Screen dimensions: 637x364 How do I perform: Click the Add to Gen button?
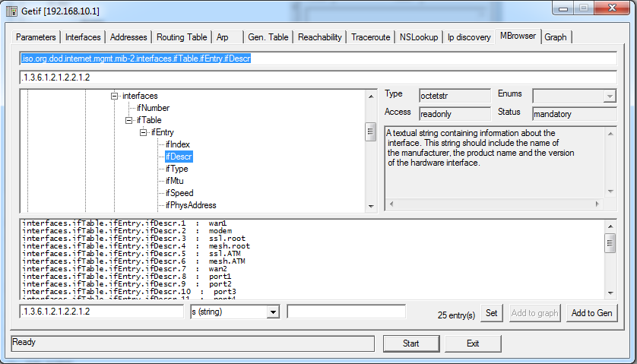pyautogui.click(x=592, y=313)
